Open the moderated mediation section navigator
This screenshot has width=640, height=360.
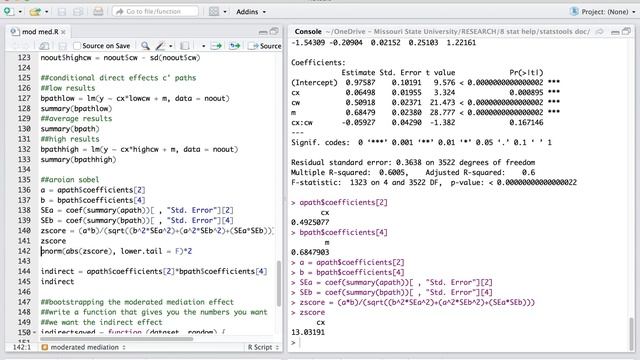(x=84, y=347)
